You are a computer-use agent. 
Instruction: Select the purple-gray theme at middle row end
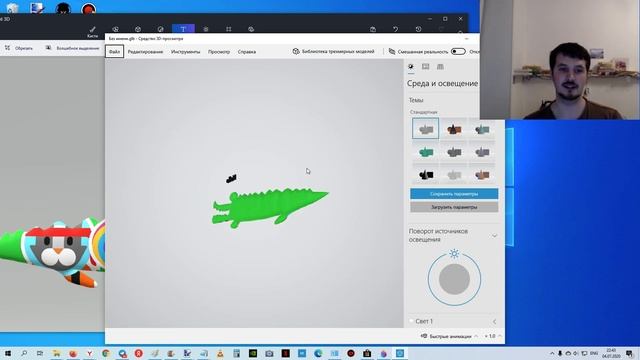coord(482,152)
